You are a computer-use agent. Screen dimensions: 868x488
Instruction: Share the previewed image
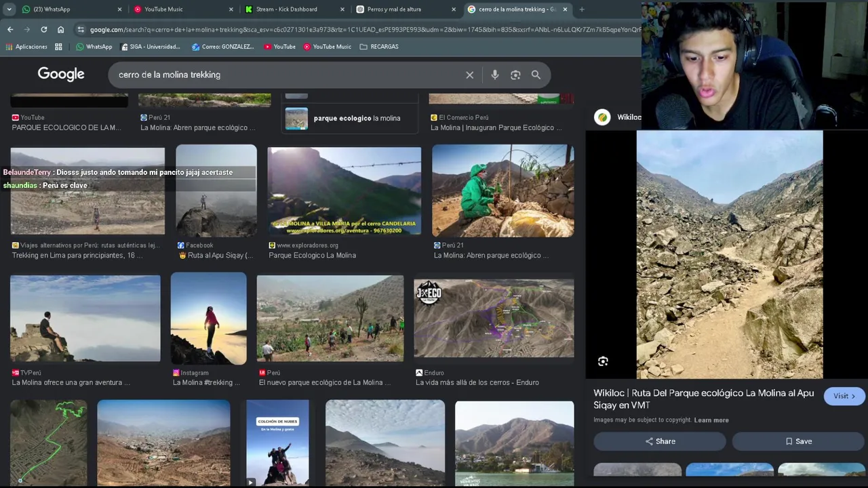(x=660, y=441)
